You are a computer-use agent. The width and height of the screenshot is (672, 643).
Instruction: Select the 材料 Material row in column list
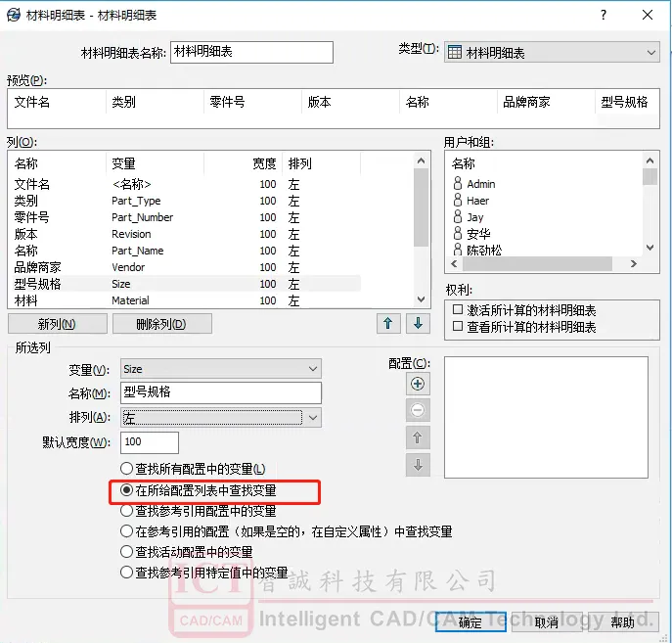(x=147, y=300)
